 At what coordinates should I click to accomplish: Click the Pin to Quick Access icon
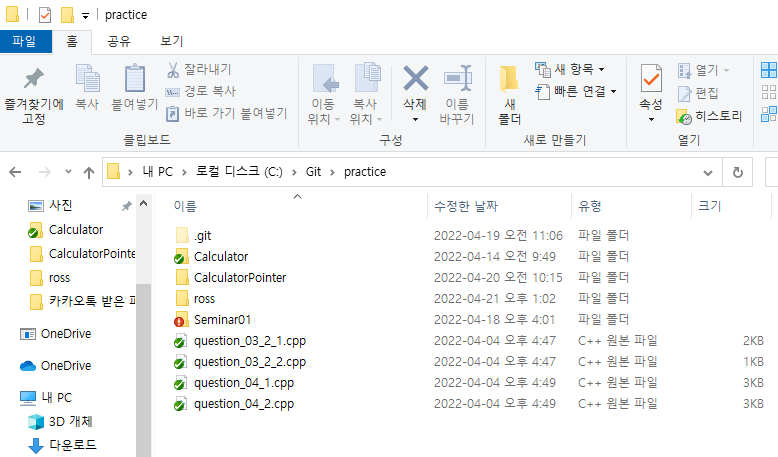33,78
